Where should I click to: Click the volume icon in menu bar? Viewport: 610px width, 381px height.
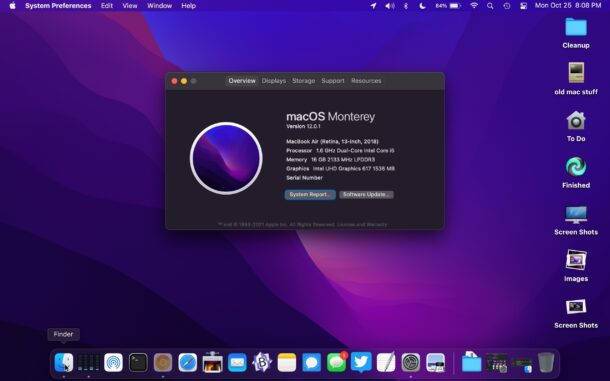390,6
